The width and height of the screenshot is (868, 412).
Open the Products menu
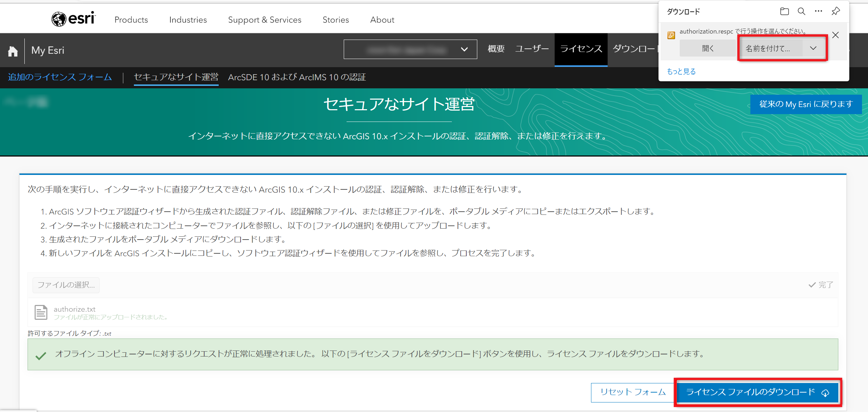pos(131,20)
